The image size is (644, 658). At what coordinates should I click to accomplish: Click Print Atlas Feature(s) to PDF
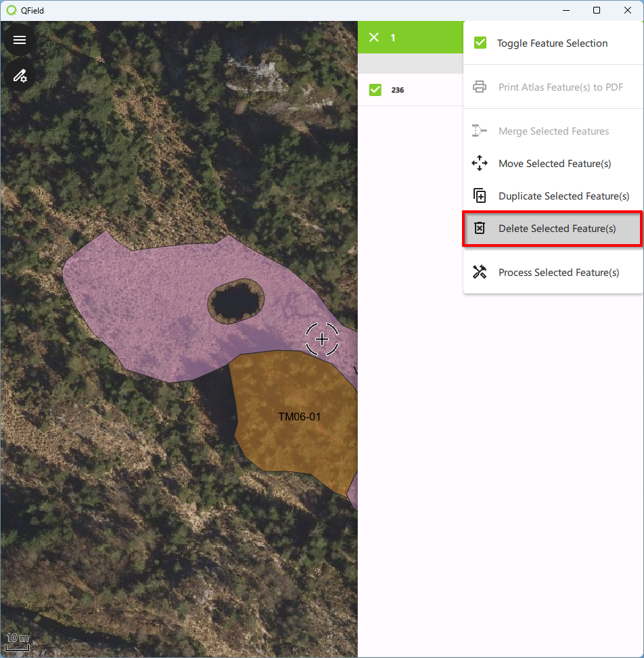560,87
